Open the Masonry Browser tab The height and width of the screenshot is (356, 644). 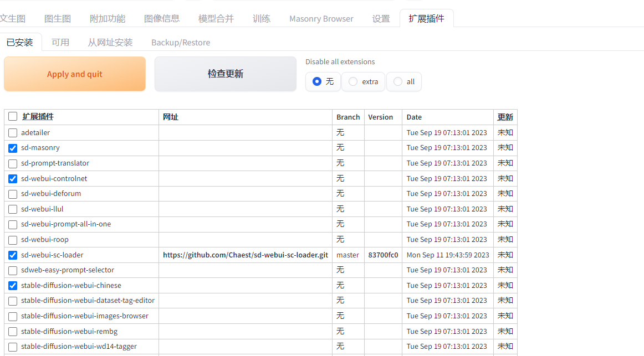pyautogui.click(x=321, y=18)
